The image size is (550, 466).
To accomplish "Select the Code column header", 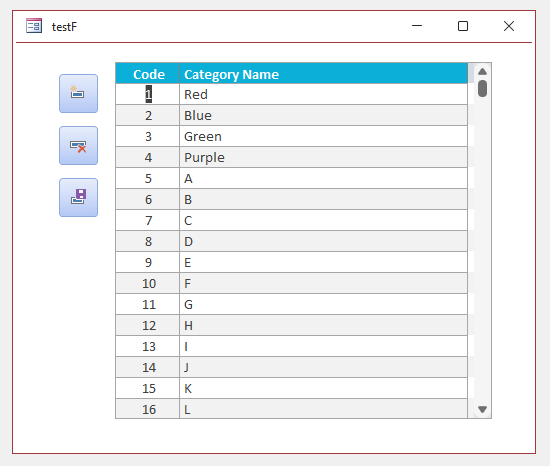I will (148, 74).
